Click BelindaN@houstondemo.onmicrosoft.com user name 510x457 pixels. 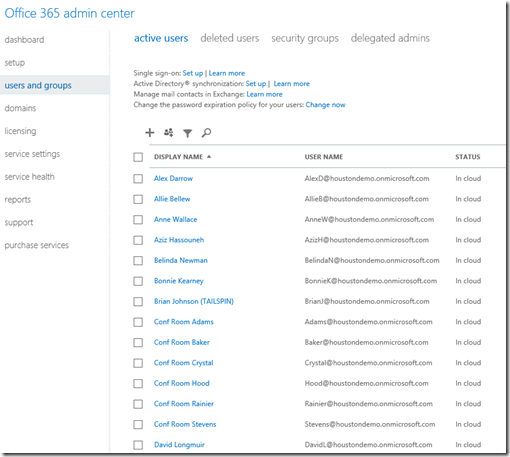[x=372, y=261]
